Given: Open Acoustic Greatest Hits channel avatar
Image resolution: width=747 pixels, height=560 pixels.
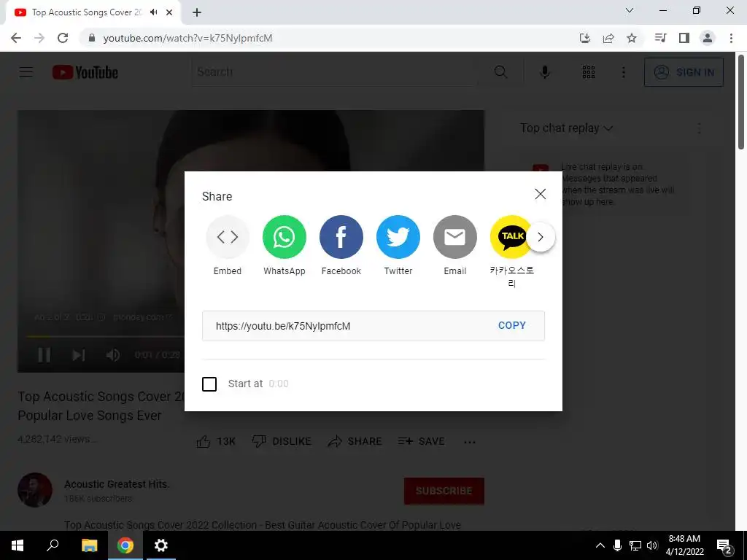Looking at the screenshot, I should tap(35, 490).
